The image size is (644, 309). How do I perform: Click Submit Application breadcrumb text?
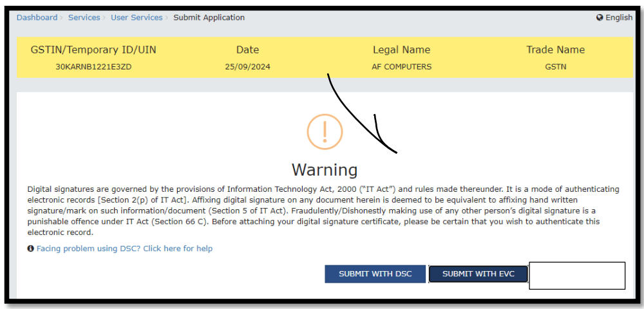209,18
